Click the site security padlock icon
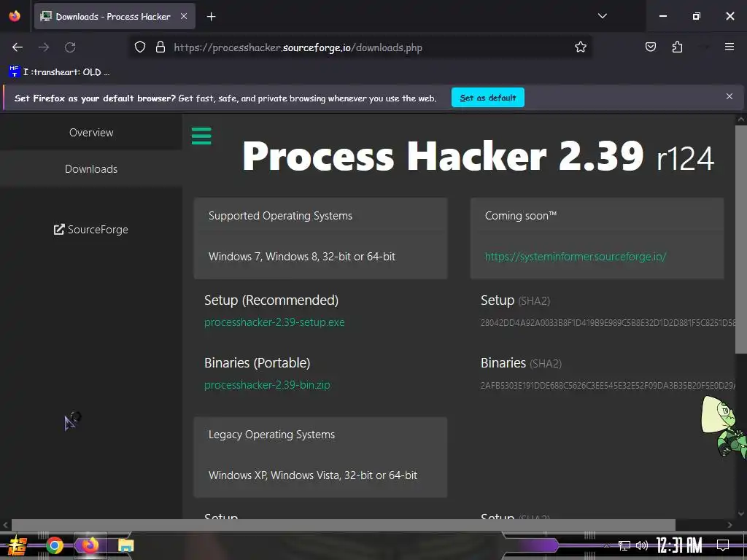The image size is (747, 560). [160, 47]
